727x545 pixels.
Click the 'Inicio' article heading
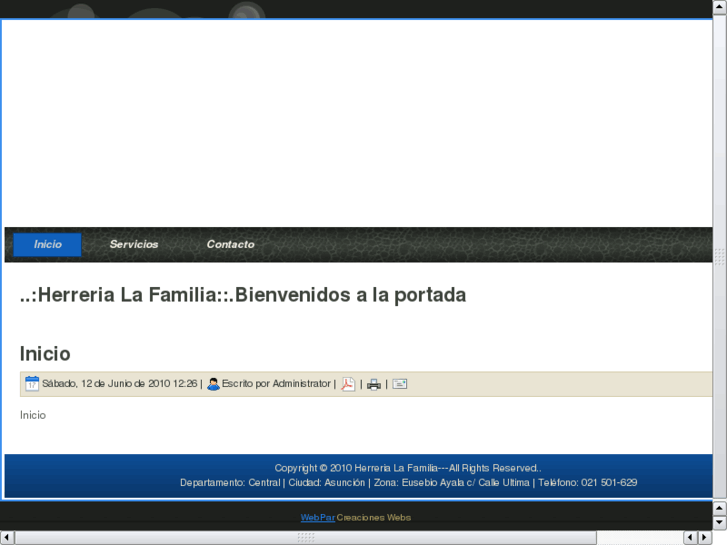(x=45, y=354)
